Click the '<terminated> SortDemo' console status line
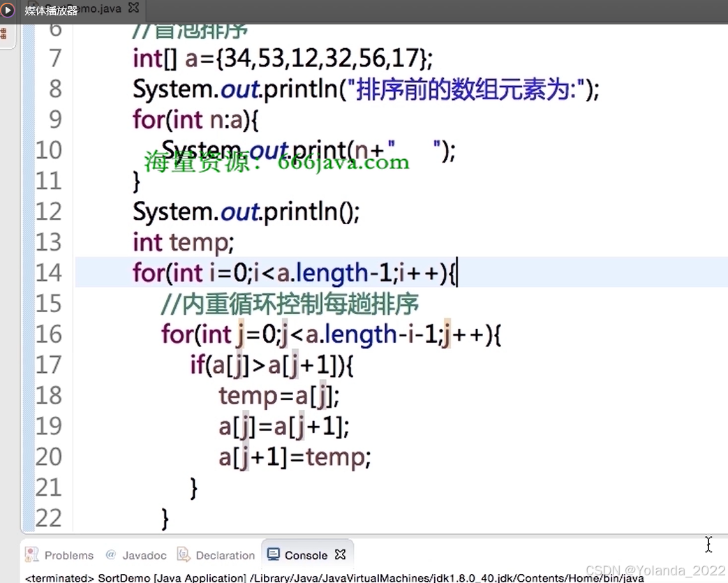The height and width of the screenshot is (583, 728). click(x=334, y=578)
